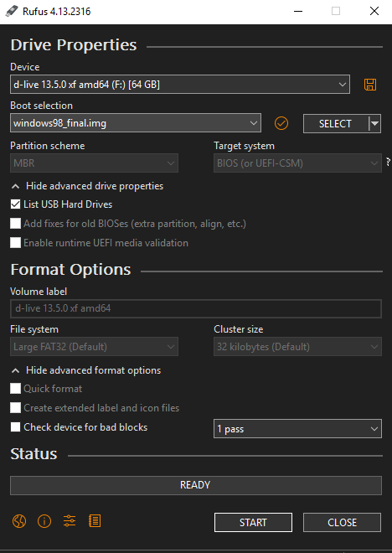Click the SELECT button

point(335,123)
